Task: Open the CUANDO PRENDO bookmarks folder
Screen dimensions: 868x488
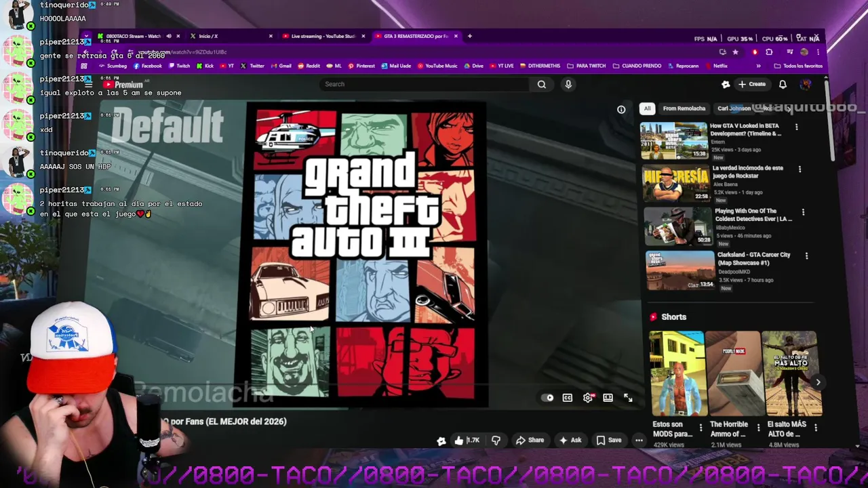Action: (637, 66)
